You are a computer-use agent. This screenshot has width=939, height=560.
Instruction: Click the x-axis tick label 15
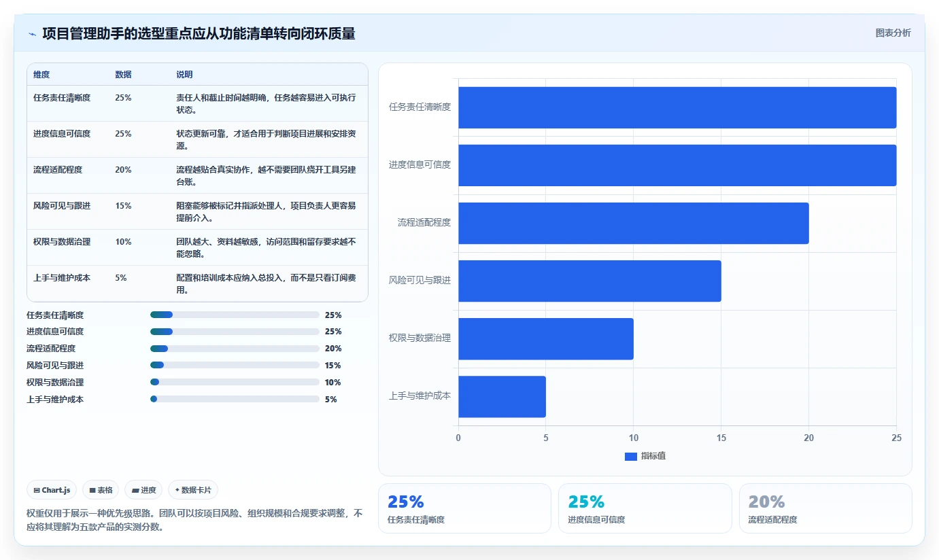721,438
